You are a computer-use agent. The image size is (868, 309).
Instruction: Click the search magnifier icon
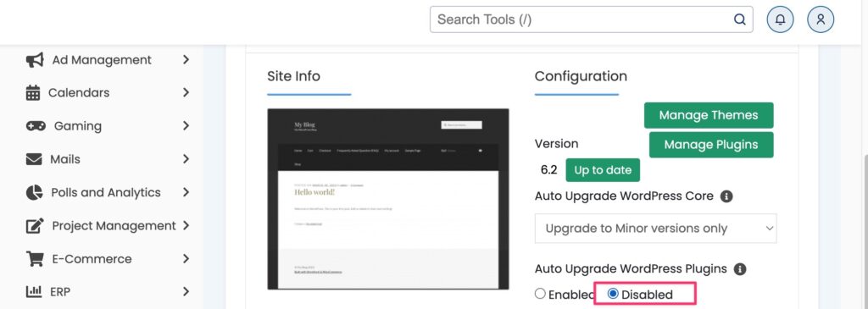click(x=739, y=19)
